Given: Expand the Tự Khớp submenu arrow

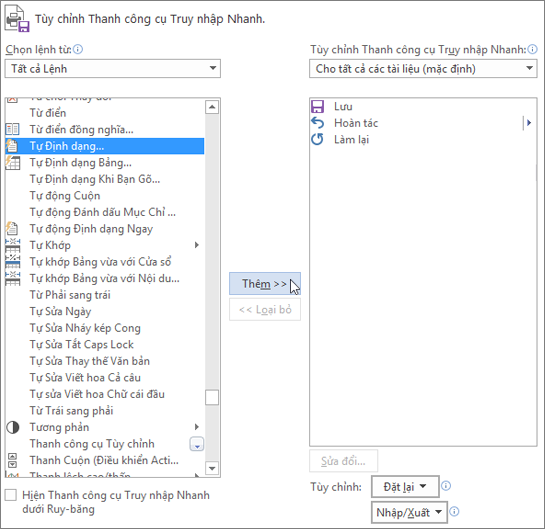Looking at the screenshot, I should [x=197, y=245].
